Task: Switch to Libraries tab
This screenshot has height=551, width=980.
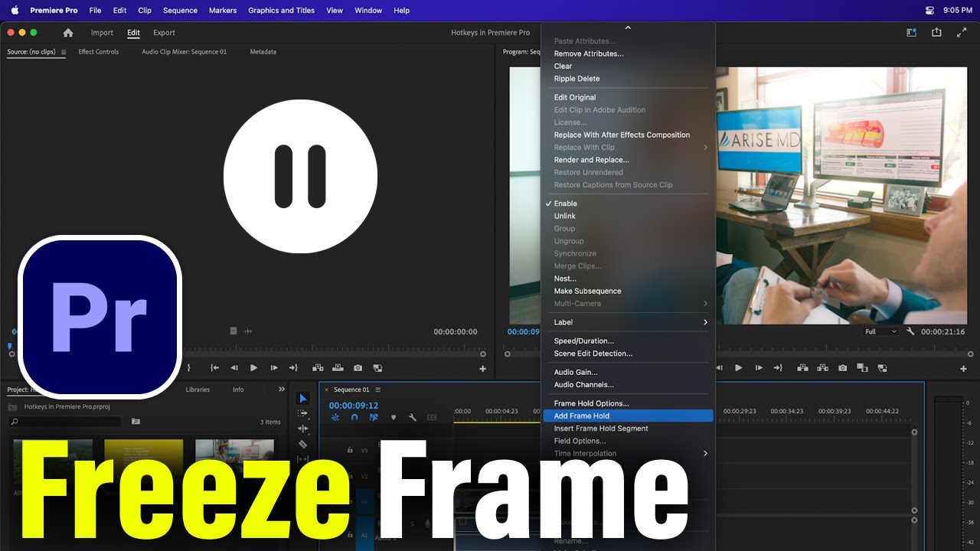Action: 198,390
